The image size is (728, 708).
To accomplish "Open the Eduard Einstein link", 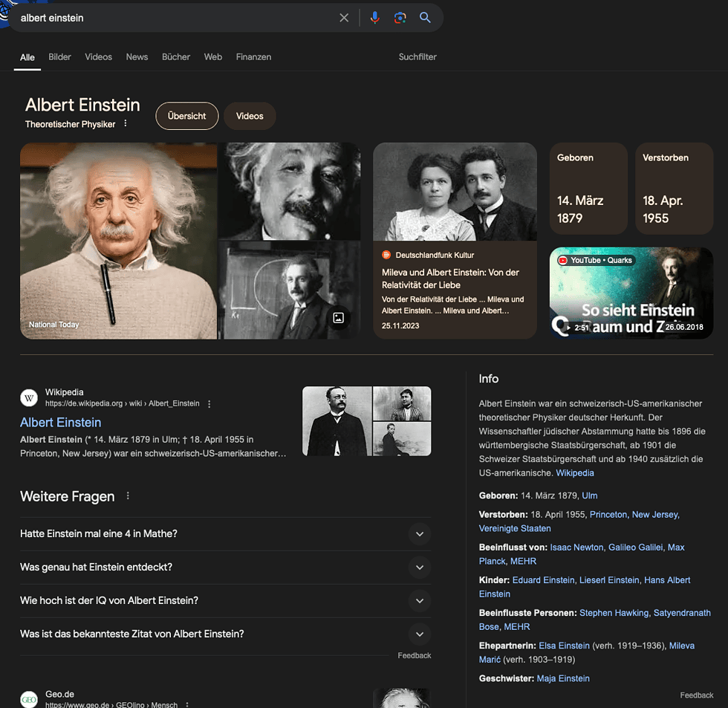I will pos(543,580).
